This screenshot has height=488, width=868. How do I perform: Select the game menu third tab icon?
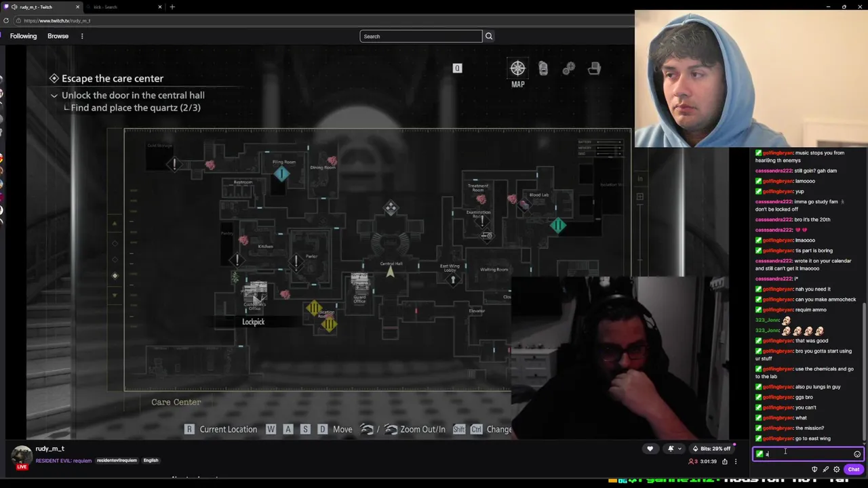[x=568, y=68]
